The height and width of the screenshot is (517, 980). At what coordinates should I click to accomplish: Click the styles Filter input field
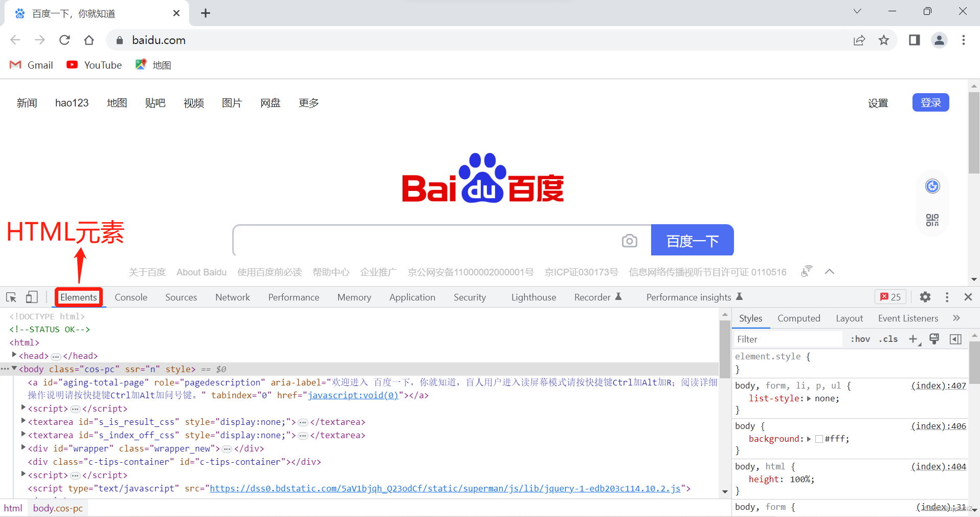(788, 339)
